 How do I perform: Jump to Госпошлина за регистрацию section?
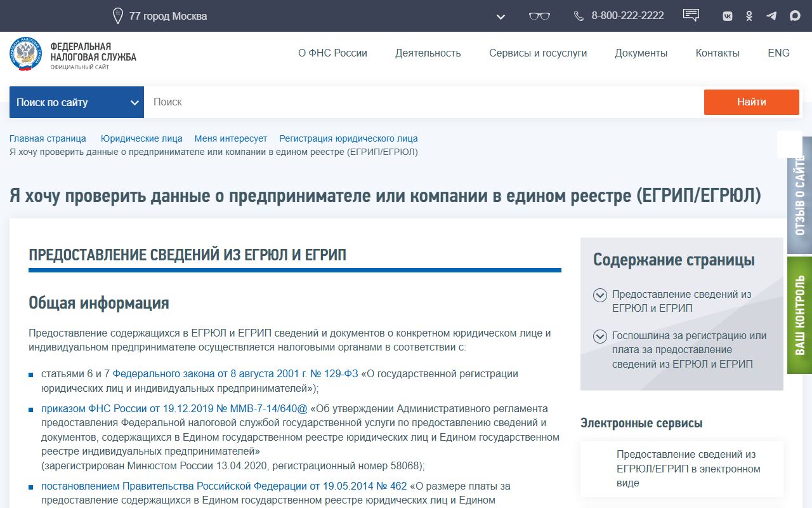pyautogui.click(x=690, y=350)
